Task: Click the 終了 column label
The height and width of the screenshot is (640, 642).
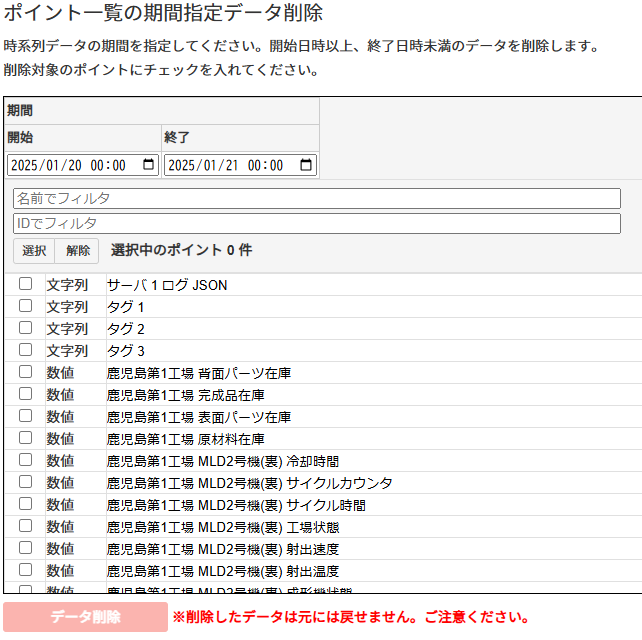Action: click(x=176, y=137)
